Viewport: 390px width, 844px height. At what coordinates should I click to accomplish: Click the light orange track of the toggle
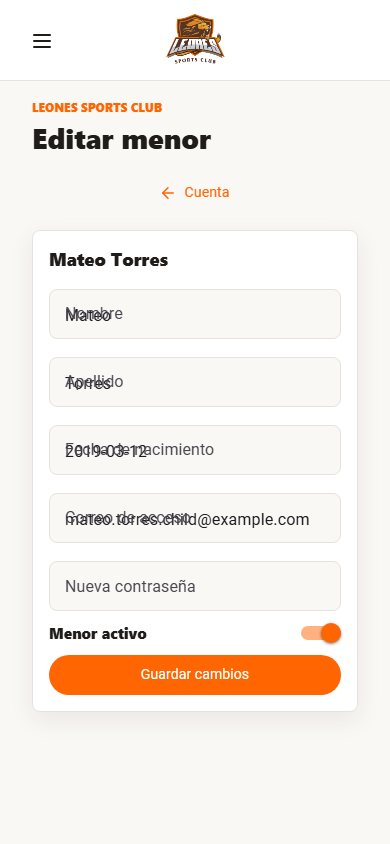[311, 633]
